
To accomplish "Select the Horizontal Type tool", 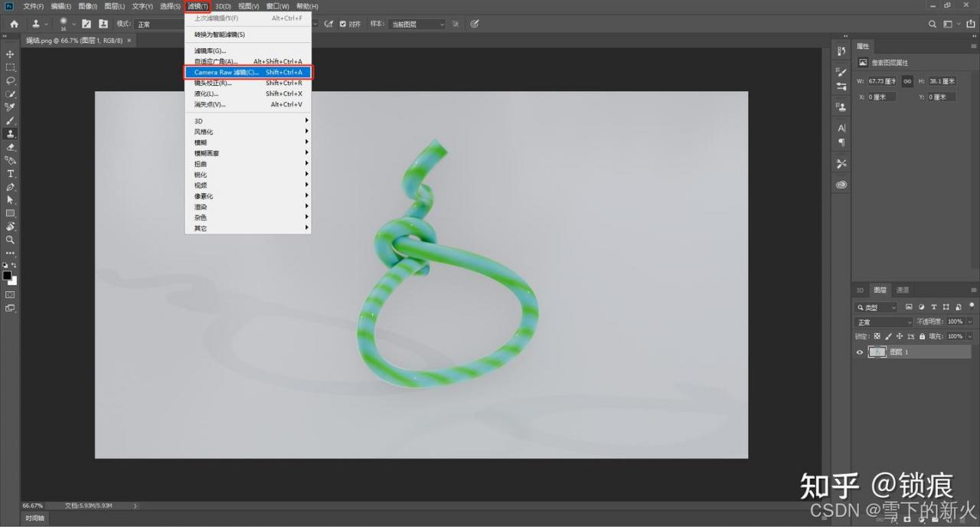I will click(x=10, y=174).
